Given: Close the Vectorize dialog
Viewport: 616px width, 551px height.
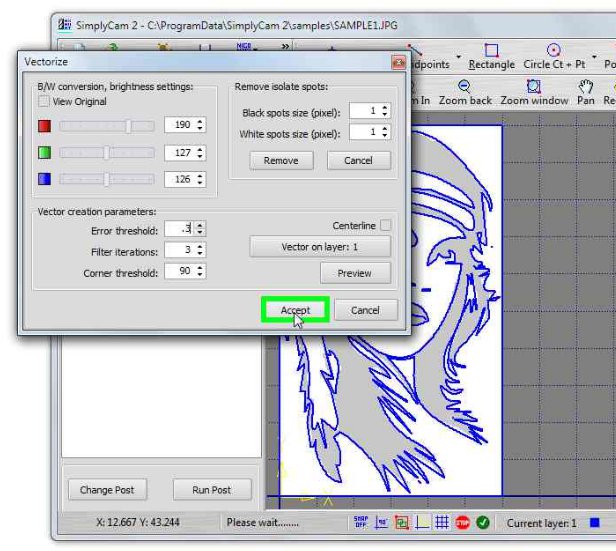Looking at the screenshot, I should 398,62.
